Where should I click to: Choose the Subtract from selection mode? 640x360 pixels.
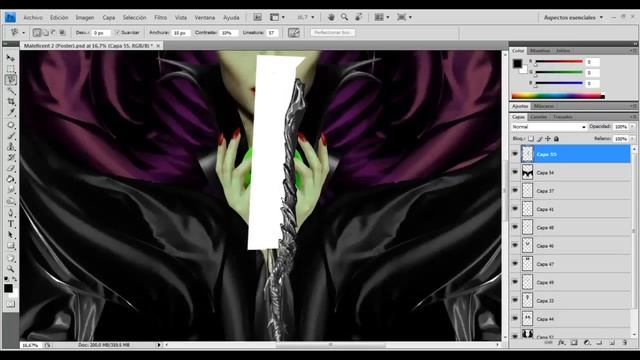click(53, 33)
